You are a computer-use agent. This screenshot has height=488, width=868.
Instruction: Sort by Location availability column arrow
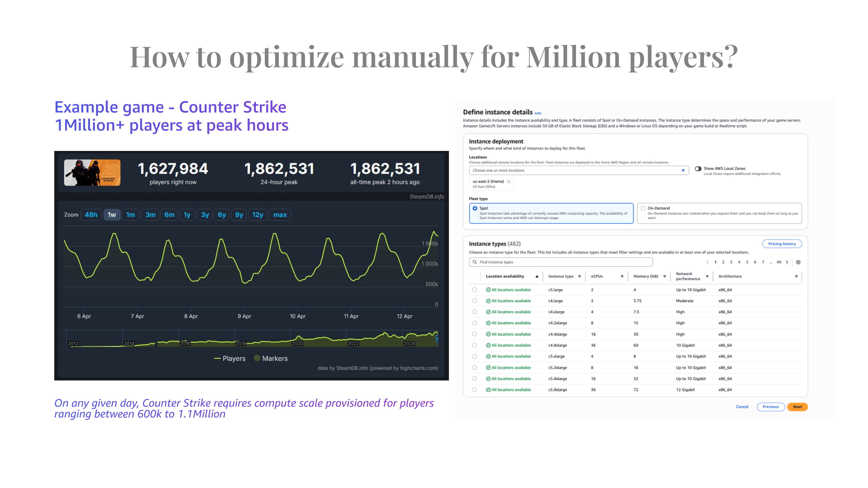point(537,276)
